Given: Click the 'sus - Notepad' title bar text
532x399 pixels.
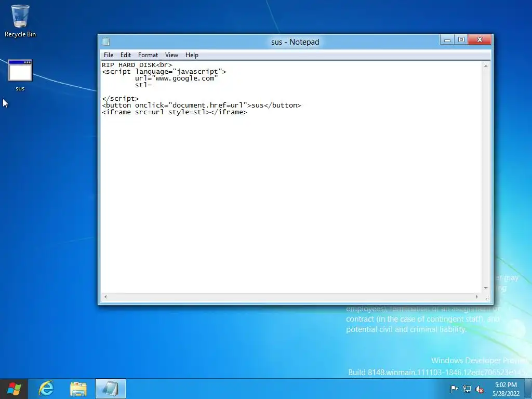Looking at the screenshot, I should (295, 42).
